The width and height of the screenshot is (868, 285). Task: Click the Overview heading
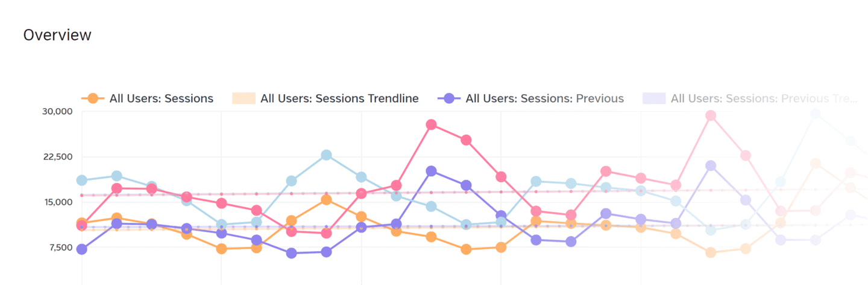pos(57,35)
